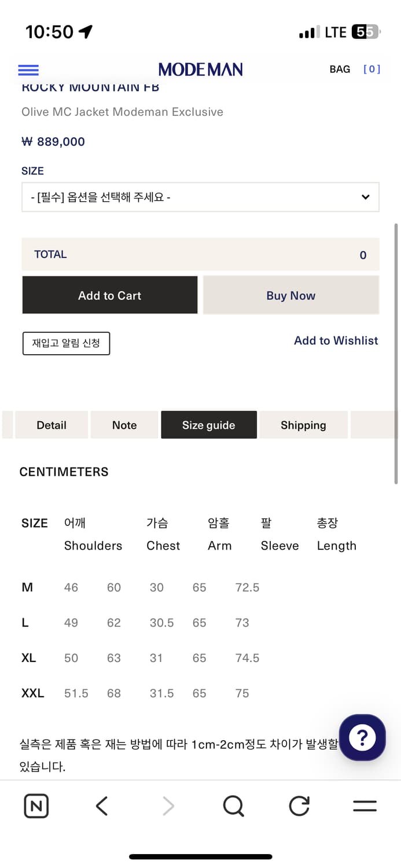The width and height of the screenshot is (401, 868).
Task: Reload page with refresh icon
Action: [299, 806]
